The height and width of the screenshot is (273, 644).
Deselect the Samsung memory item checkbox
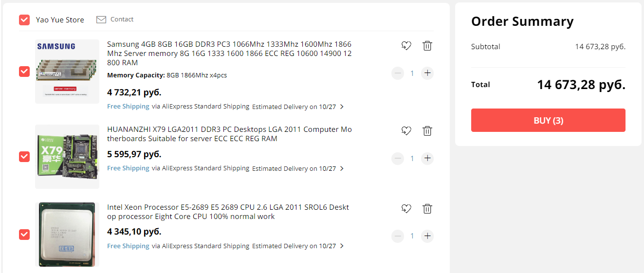[x=24, y=72]
